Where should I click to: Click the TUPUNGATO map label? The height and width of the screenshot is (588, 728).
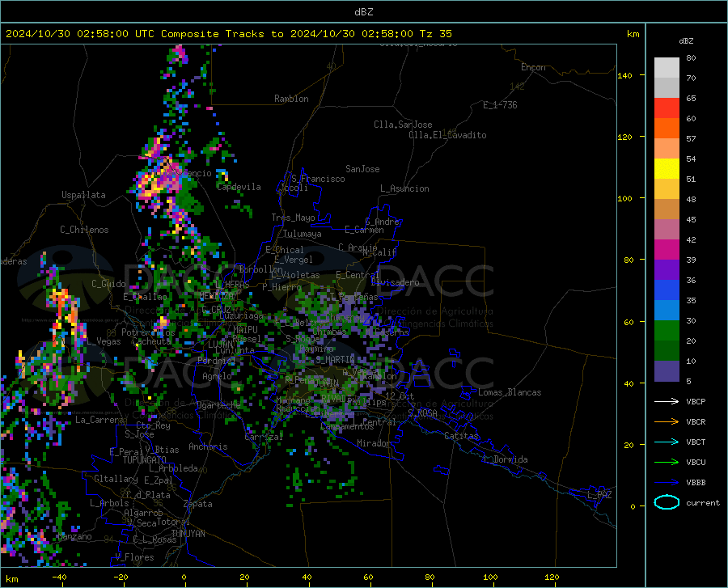145,460
